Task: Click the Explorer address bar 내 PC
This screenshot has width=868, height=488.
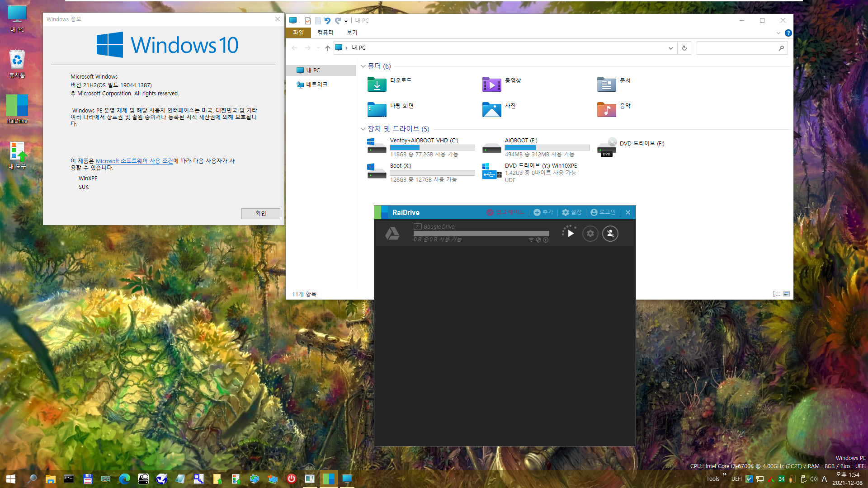Action: (x=359, y=48)
